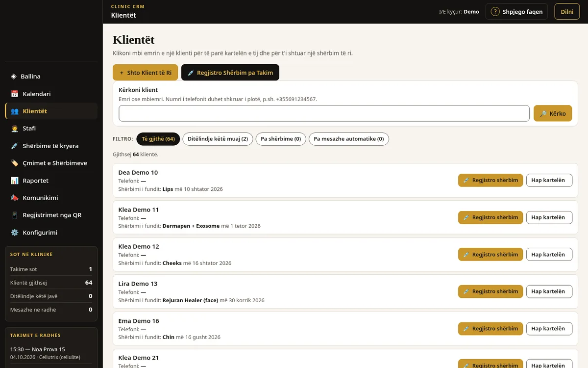Image resolution: width=588 pixels, height=368 pixels.
Task: Click the Raportet chart icon
Action: (x=15, y=181)
